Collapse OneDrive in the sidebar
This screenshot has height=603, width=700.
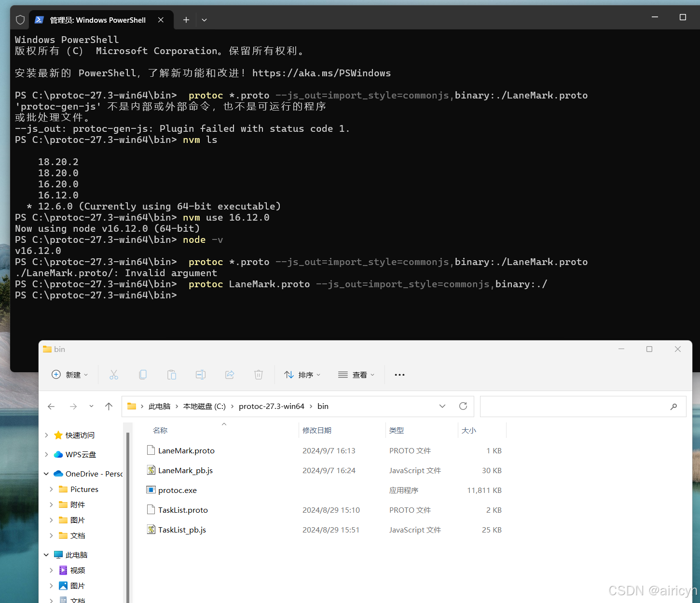(x=46, y=474)
